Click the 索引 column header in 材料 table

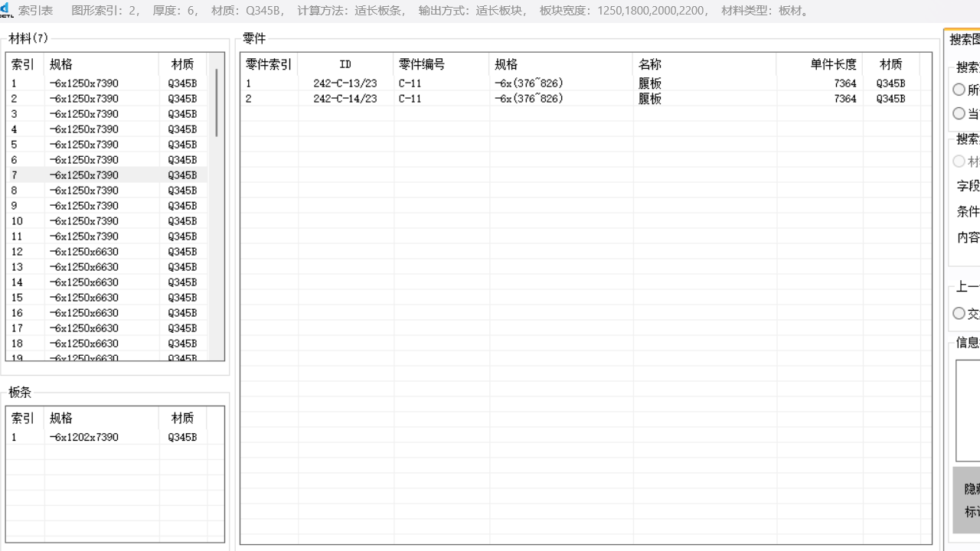pos(22,64)
